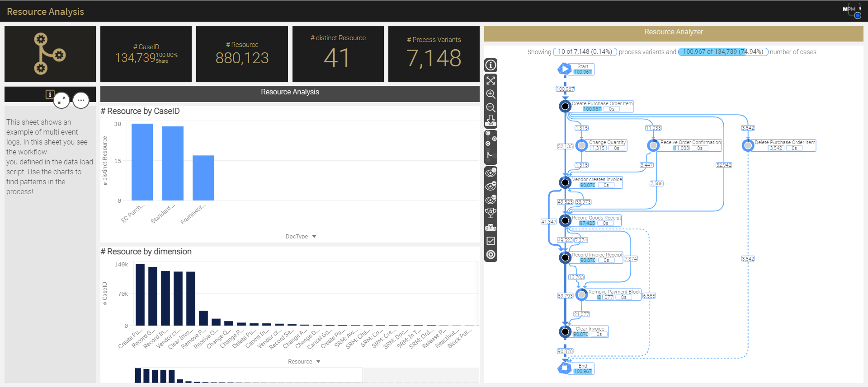Click the # Resource KPI tile
868x387 pixels.
(242, 54)
